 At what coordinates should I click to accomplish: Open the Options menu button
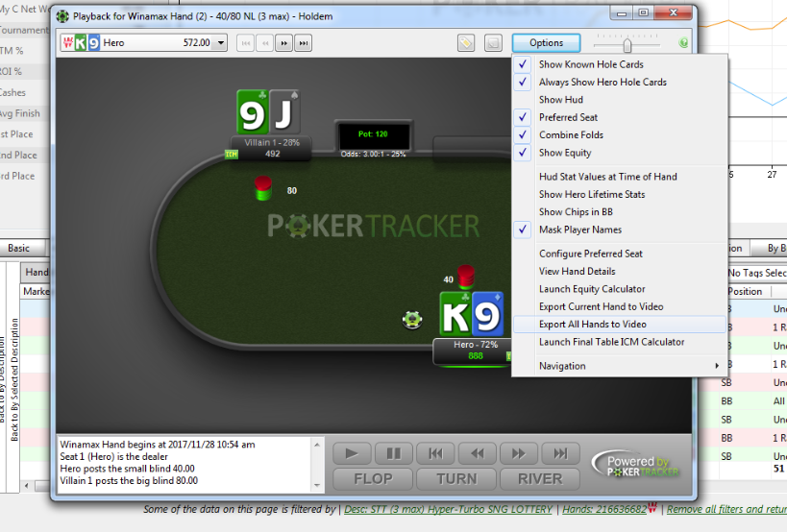[x=546, y=42]
